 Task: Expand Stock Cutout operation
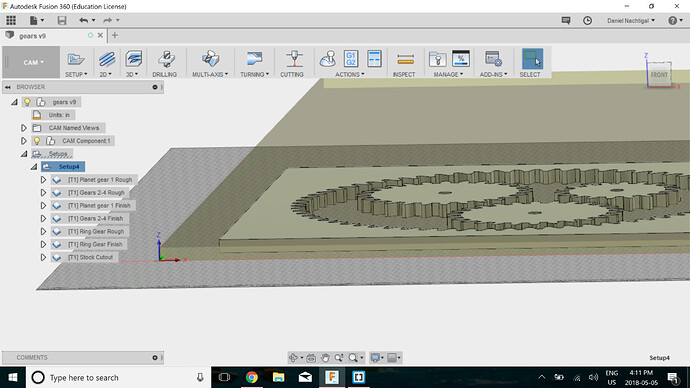click(x=43, y=257)
